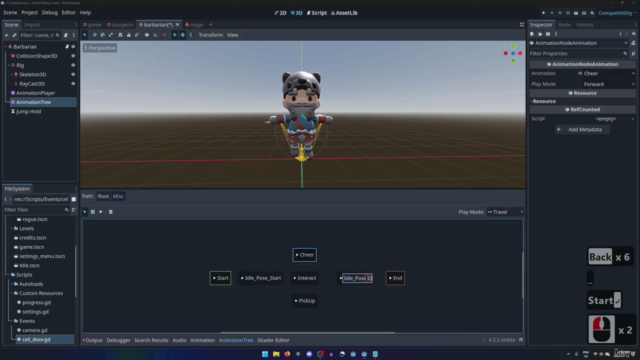Toggle visibility of RayCast3D node
640x360 pixels.
point(73,84)
